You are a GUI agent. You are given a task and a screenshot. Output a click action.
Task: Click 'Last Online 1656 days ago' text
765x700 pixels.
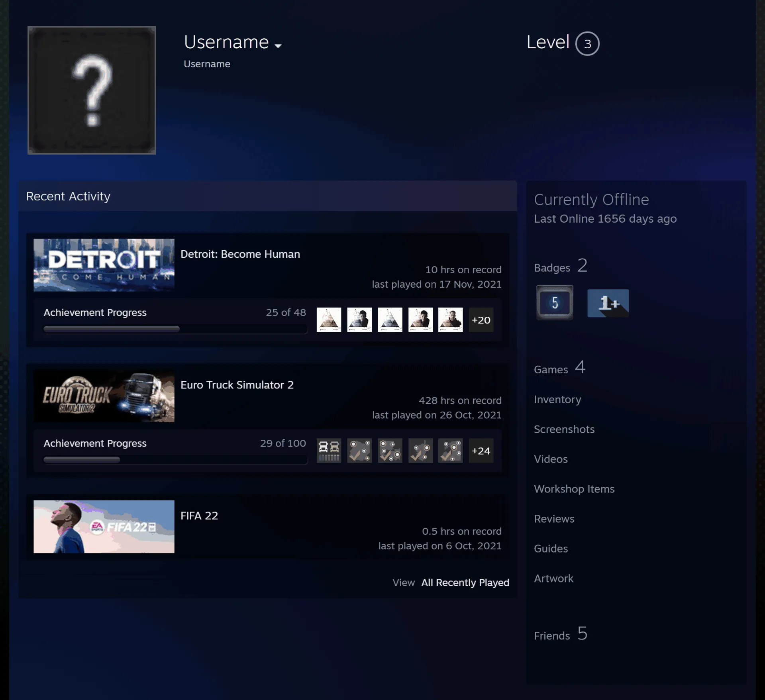pos(605,219)
